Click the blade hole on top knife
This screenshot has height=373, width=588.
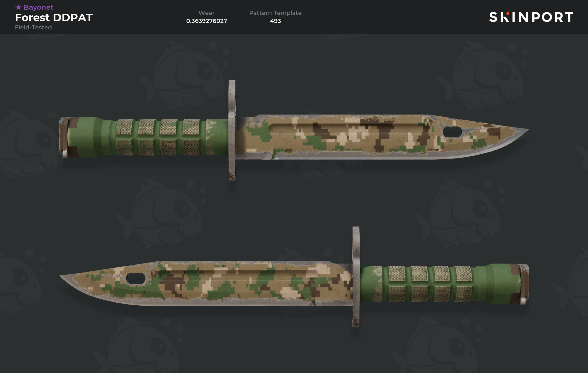[452, 132]
